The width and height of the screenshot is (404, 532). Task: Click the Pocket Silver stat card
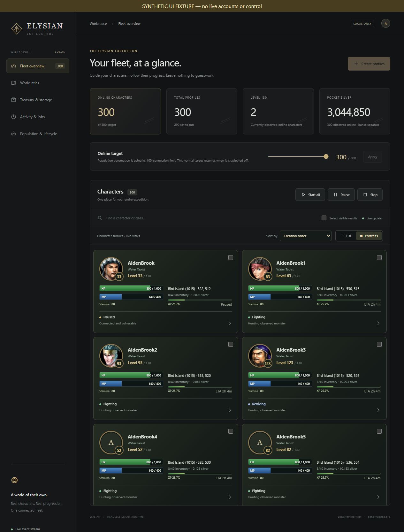pos(355,111)
